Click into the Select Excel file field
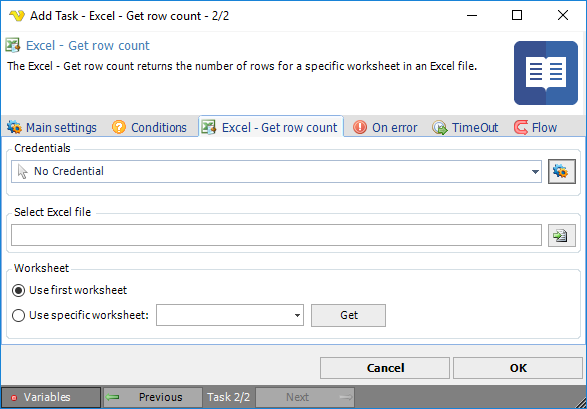The image size is (587, 409). click(x=276, y=235)
